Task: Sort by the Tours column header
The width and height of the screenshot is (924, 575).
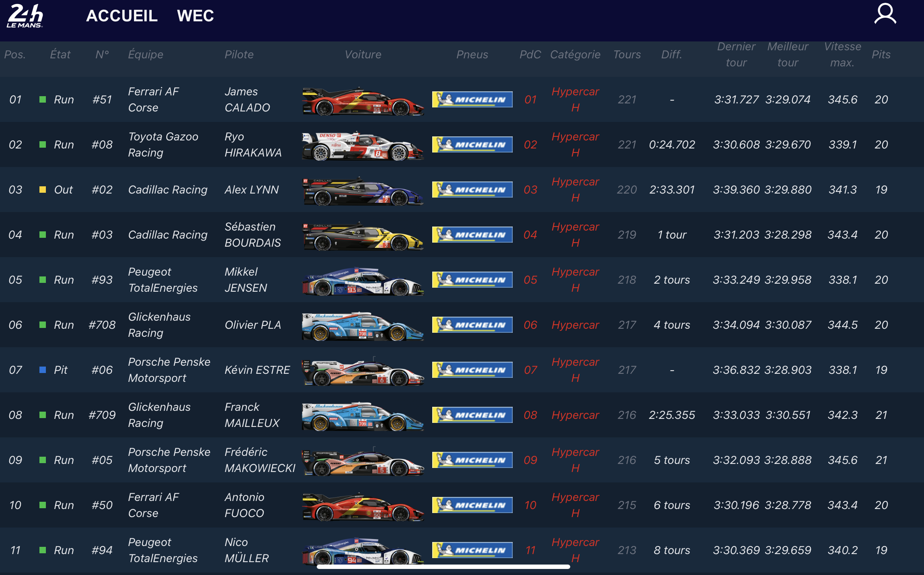Action: click(627, 54)
